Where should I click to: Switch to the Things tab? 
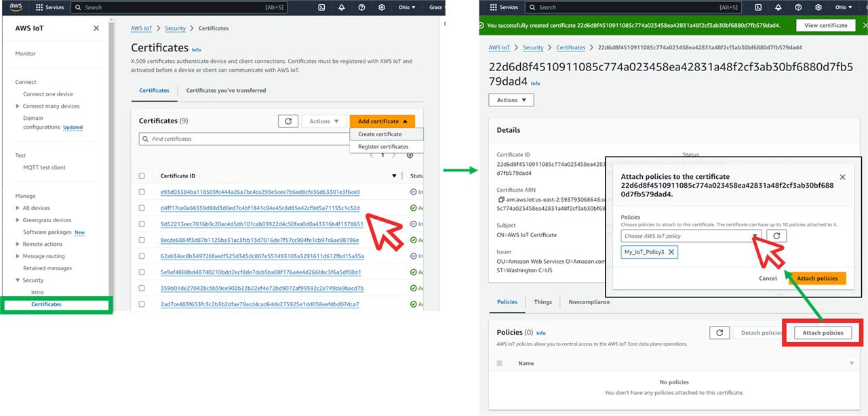point(542,302)
